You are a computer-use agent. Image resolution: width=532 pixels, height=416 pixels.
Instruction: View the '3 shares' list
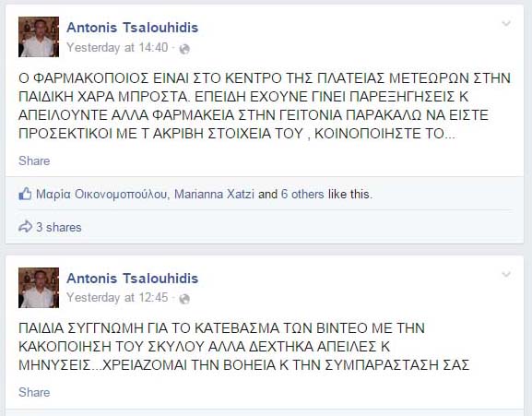[59, 227]
